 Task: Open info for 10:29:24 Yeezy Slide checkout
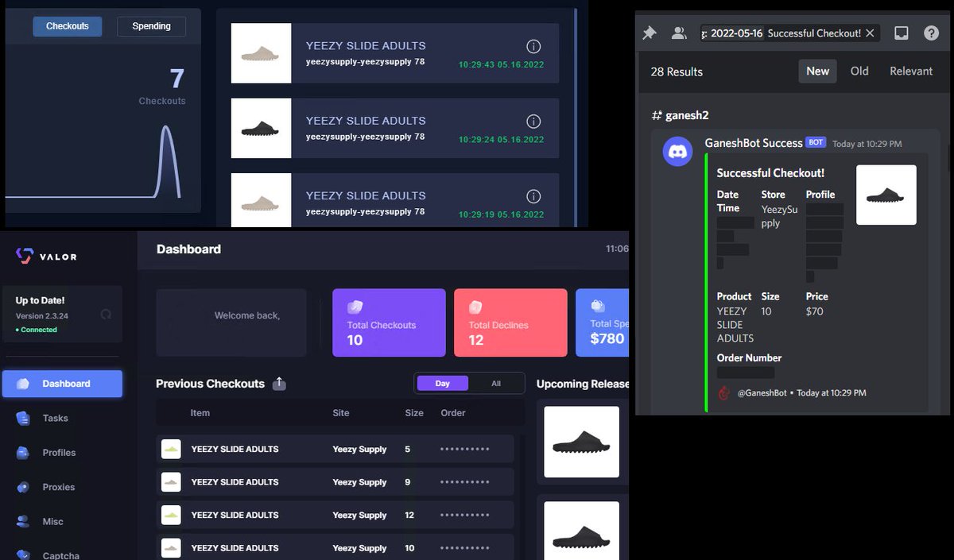click(x=533, y=121)
